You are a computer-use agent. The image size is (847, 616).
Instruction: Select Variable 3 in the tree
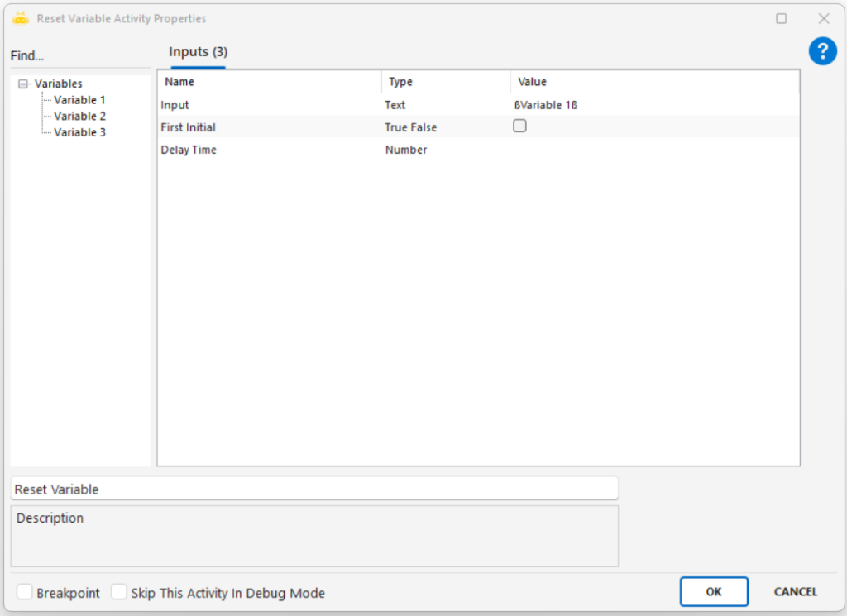(x=79, y=132)
